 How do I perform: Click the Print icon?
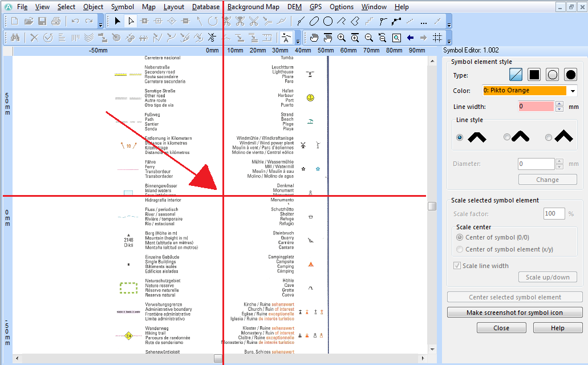[x=56, y=21]
